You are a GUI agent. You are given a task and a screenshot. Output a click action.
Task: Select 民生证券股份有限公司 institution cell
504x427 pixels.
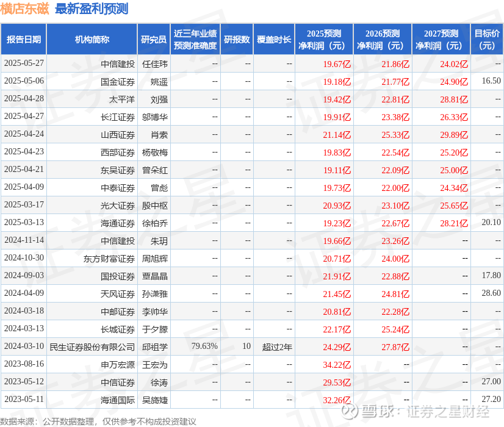[x=92, y=346]
